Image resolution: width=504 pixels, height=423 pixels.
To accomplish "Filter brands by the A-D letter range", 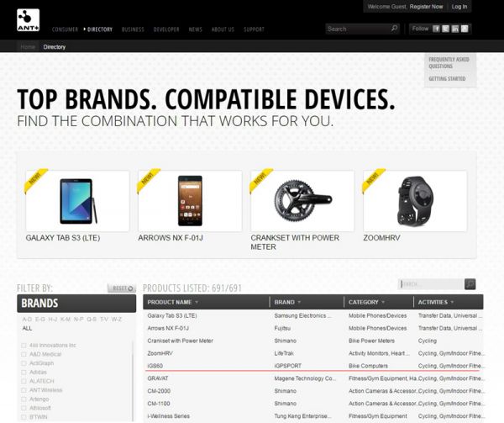I will click(x=27, y=320).
